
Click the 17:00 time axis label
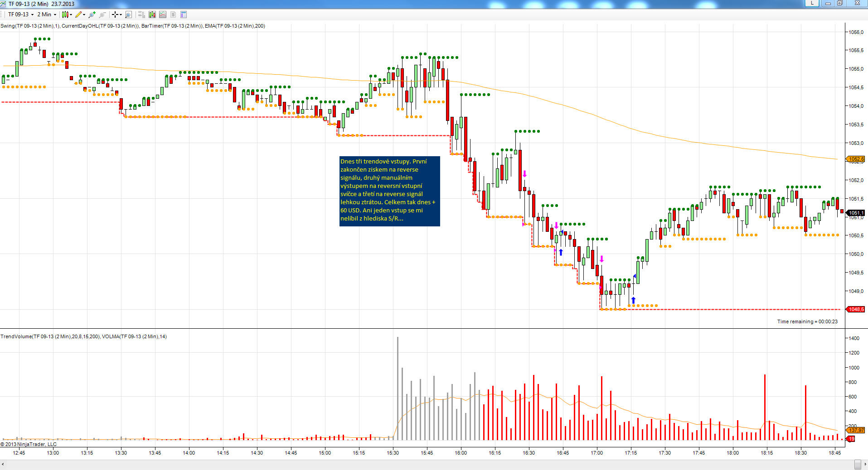(597, 453)
